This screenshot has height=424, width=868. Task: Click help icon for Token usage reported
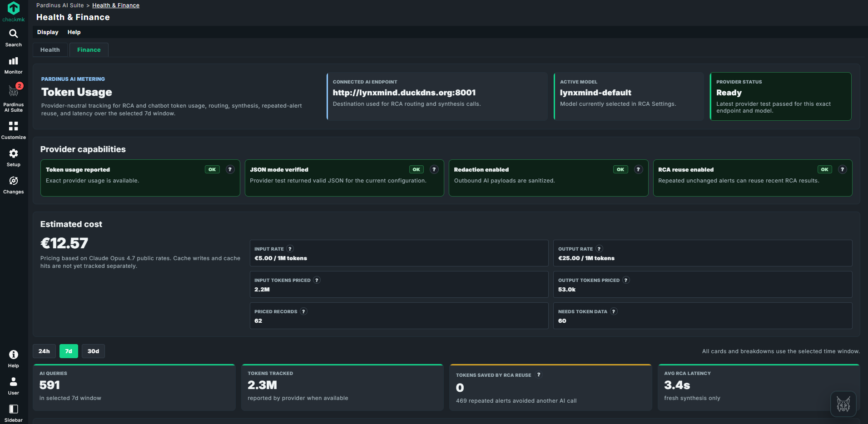pos(230,169)
